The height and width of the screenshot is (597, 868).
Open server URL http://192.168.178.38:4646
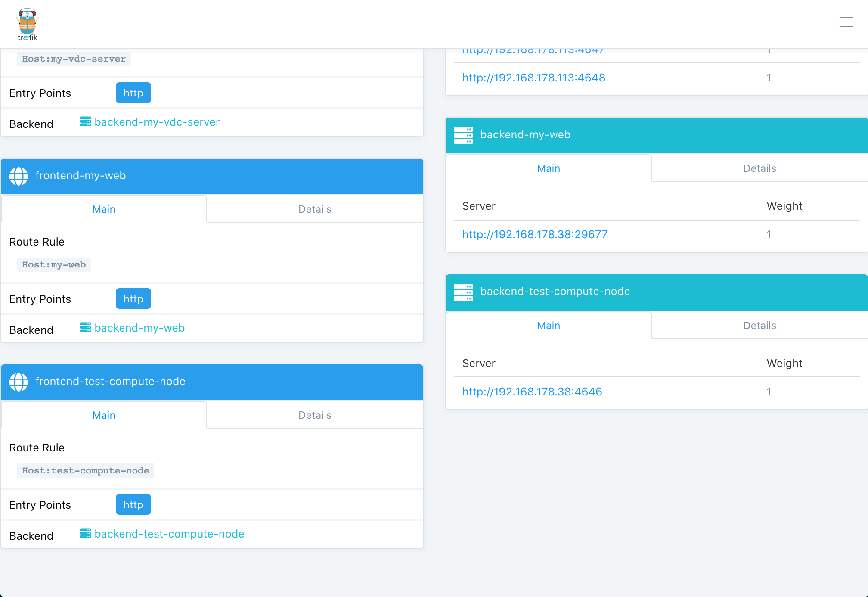point(532,392)
